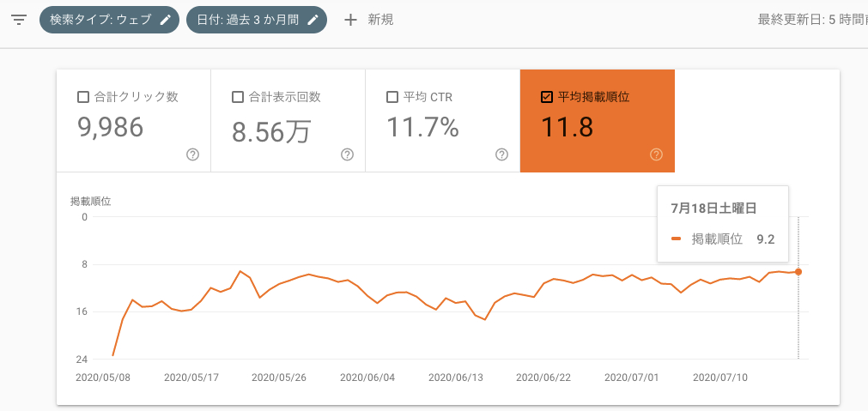Click the plus icon beside 新規
The height and width of the screenshot is (411, 868).
point(350,20)
